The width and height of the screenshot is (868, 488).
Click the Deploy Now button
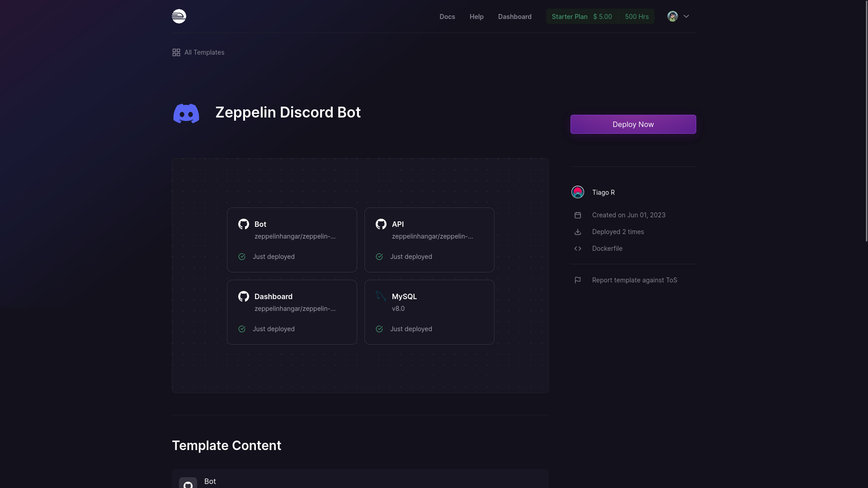pyautogui.click(x=633, y=124)
